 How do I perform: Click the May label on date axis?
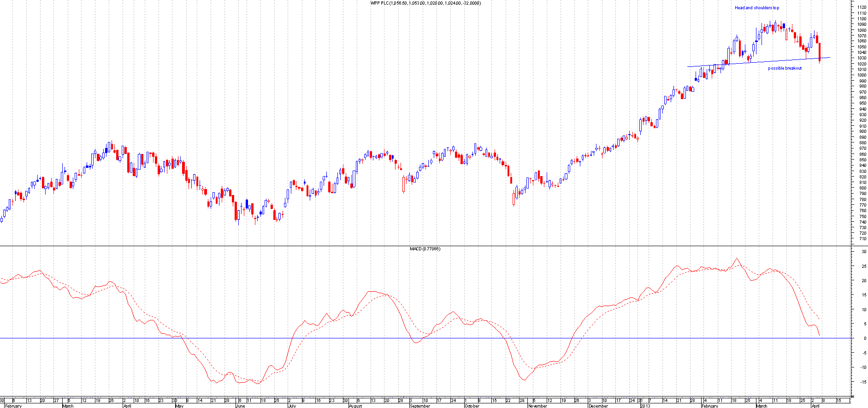(x=179, y=406)
